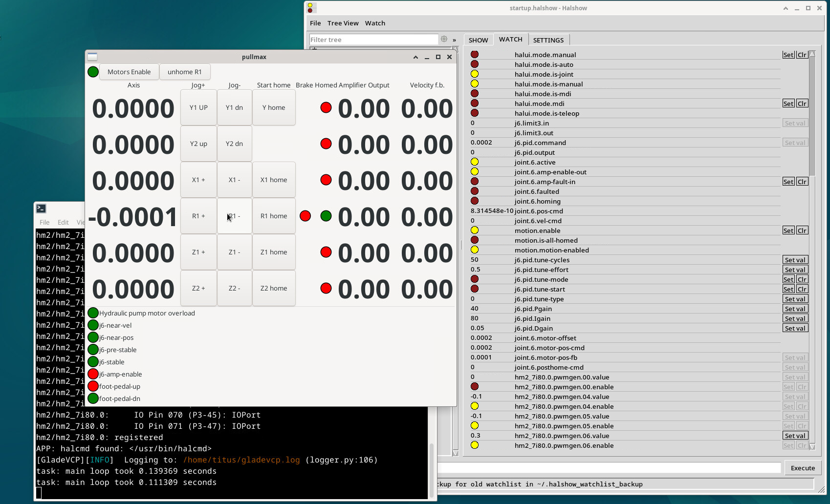
Task: Click the terminal window's title bar icon
Action: tap(41, 209)
